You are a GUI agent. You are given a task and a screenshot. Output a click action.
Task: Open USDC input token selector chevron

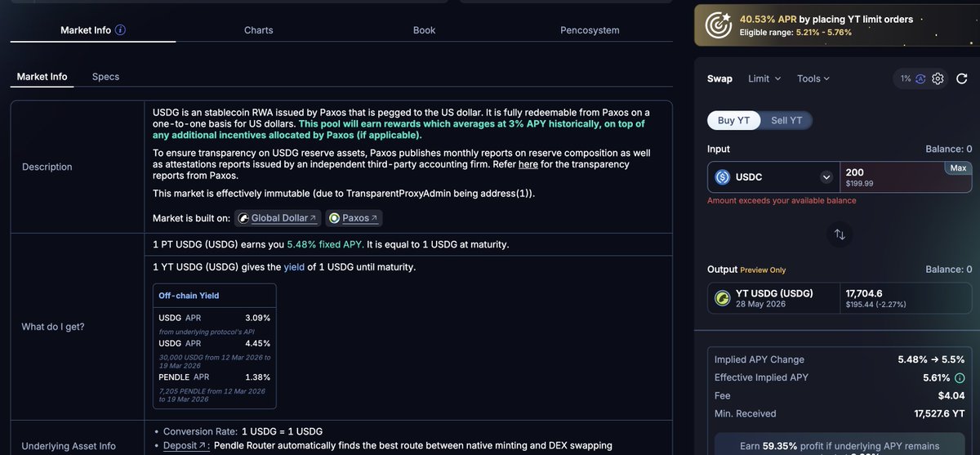826,177
